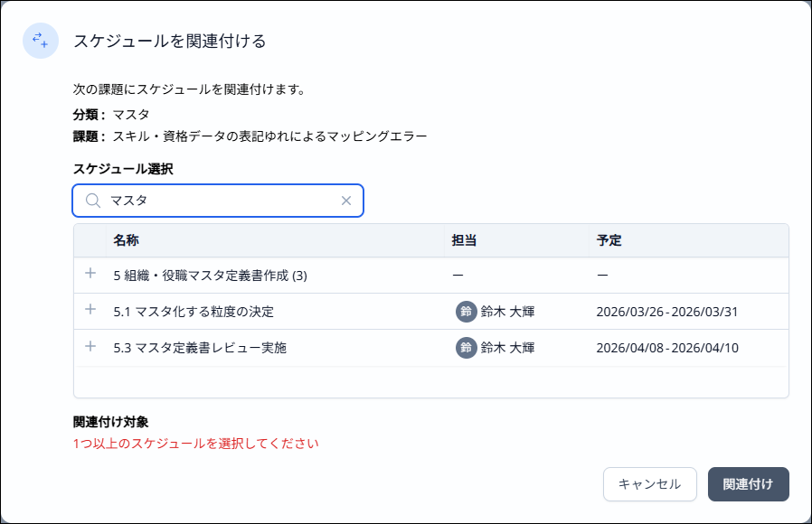
Task: Click the magnifier search icon
Action: coord(92,201)
